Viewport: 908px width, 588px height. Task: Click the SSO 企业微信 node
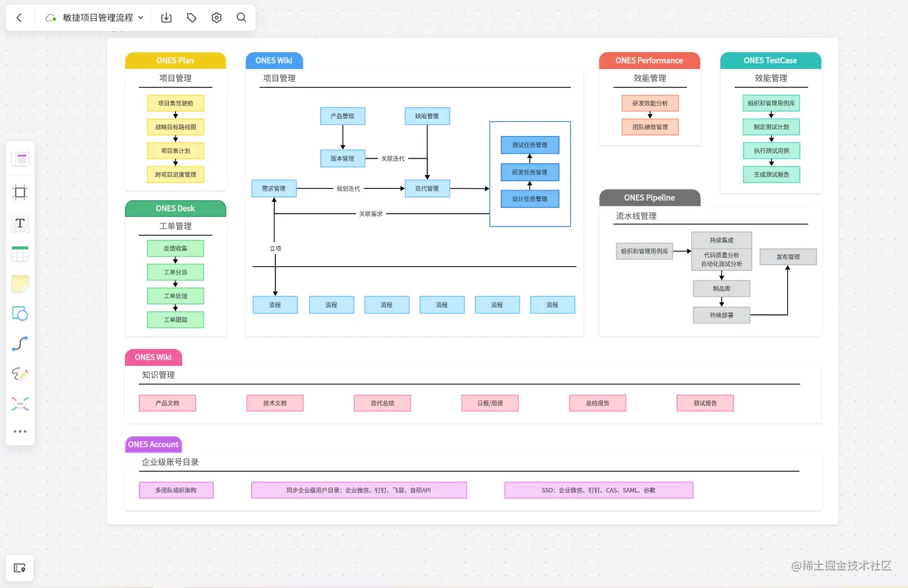click(598, 490)
